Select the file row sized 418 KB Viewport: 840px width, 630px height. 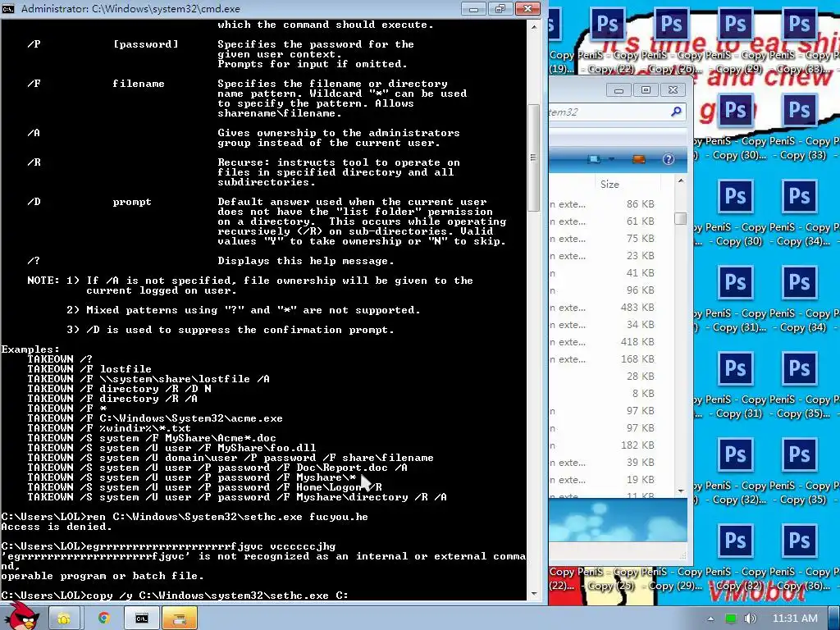[x=604, y=342]
